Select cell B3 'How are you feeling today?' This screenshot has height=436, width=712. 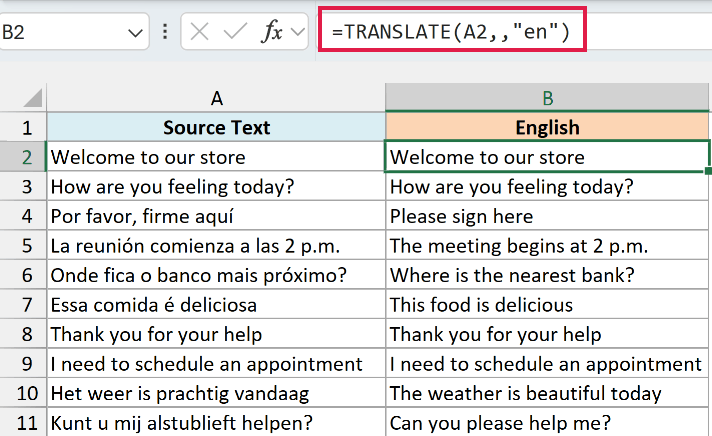[x=547, y=186]
